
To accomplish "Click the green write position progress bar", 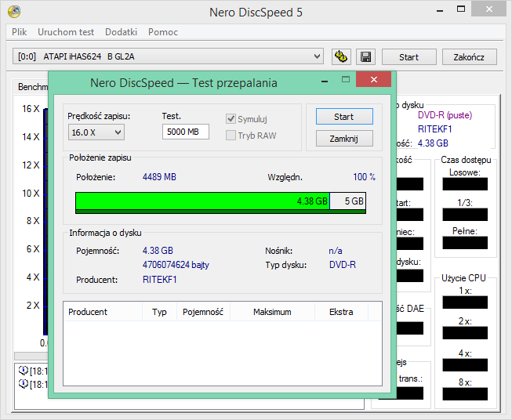I will (x=202, y=201).
